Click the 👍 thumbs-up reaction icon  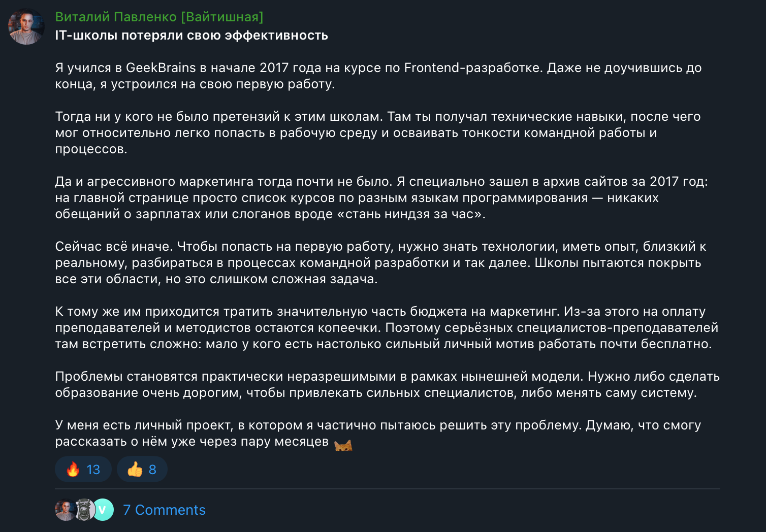[x=136, y=469]
